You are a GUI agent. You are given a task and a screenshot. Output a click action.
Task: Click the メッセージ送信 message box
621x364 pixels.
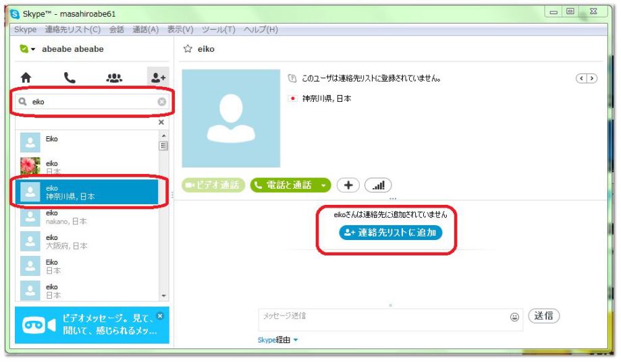(383, 319)
